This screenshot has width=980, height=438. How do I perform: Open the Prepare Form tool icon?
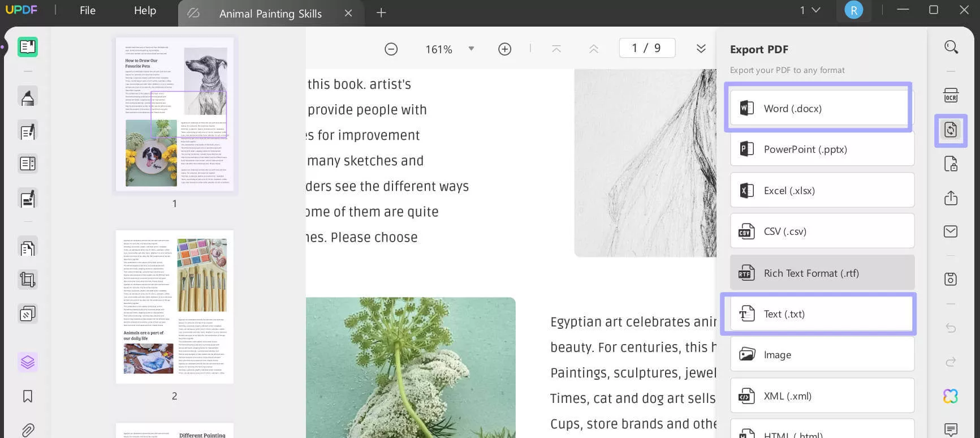pos(27,164)
